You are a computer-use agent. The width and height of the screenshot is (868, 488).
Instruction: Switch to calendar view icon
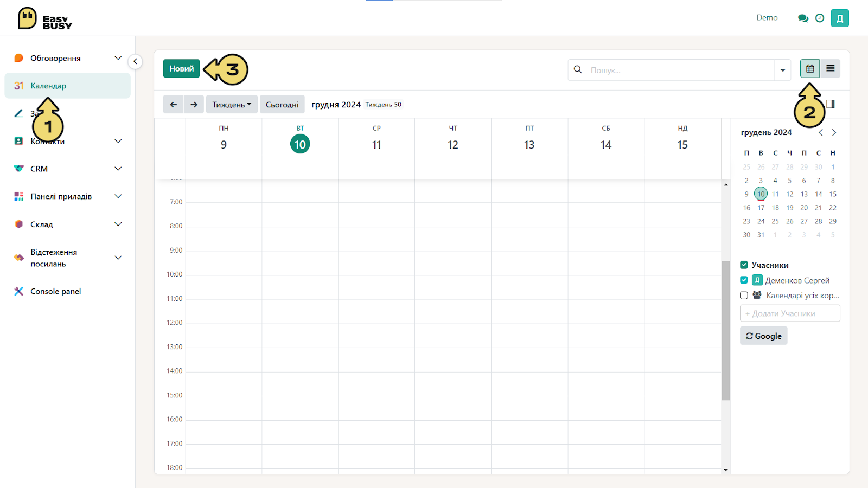pos(810,69)
